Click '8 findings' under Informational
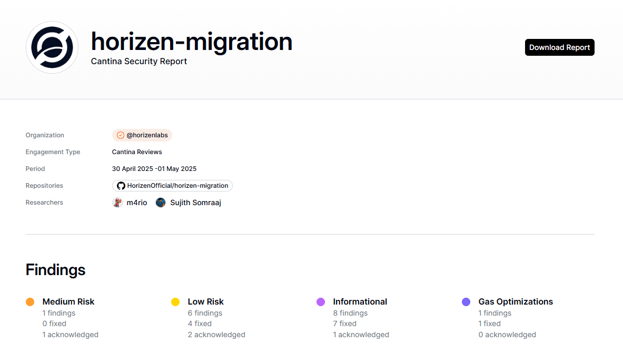The height and width of the screenshot is (364, 623). pyautogui.click(x=350, y=313)
